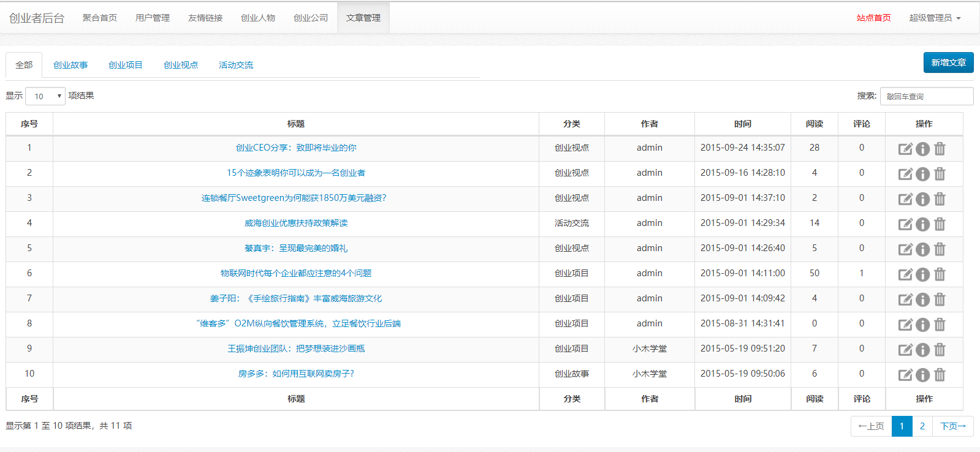This screenshot has width=980, height=452.
Task: Go to 站点首页 link
Action: coord(873,18)
